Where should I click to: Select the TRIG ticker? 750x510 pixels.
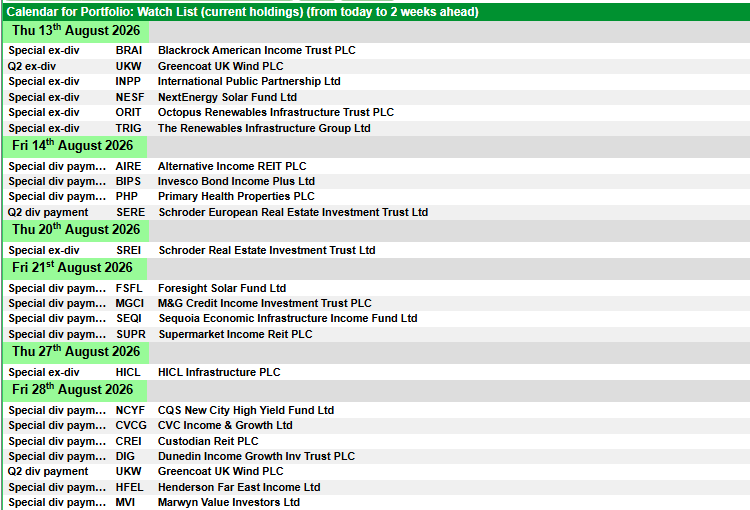[x=128, y=128]
